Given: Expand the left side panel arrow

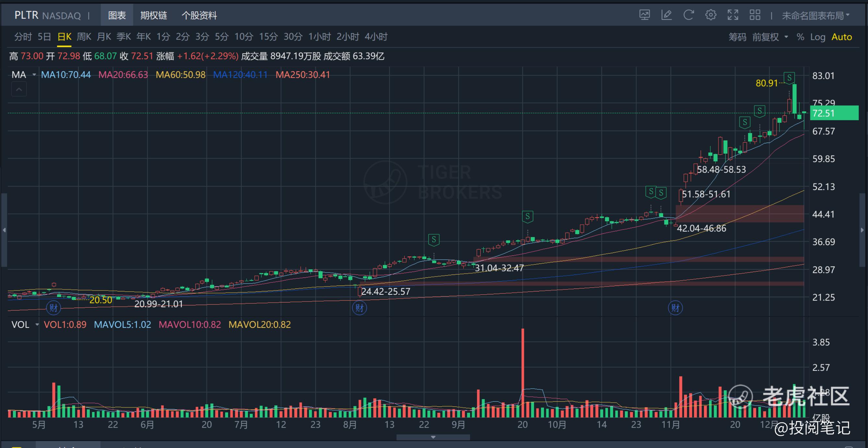Looking at the screenshot, I should coord(4,230).
